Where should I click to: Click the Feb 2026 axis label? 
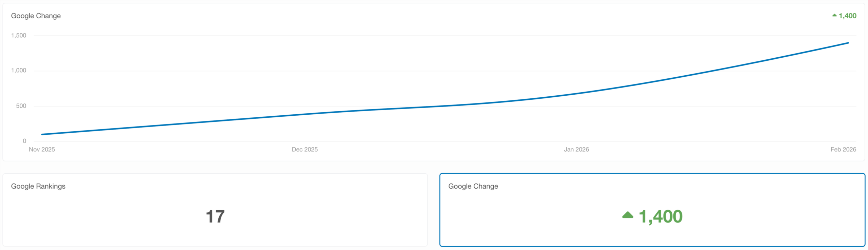(843, 150)
